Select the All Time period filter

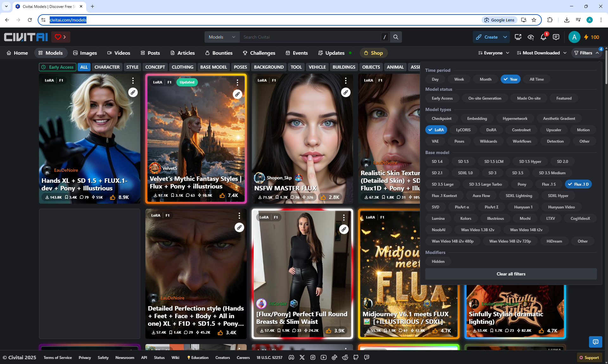click(536, 79)
